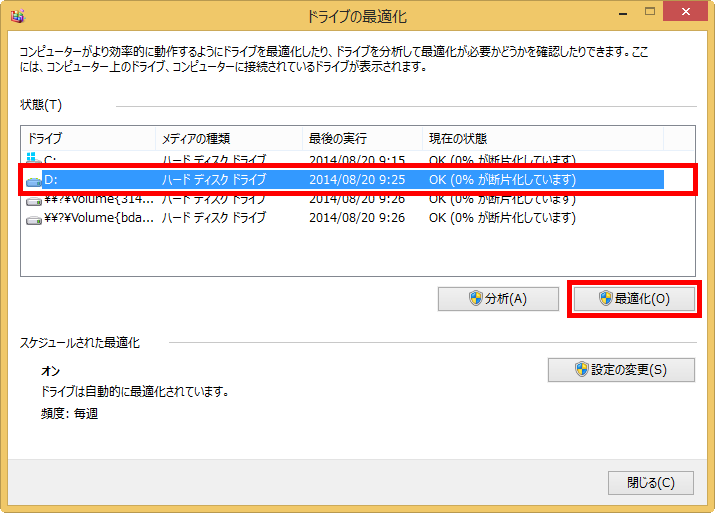
Task: Maximize the ドライブの最適化 window
Action: tap(650, 12)
